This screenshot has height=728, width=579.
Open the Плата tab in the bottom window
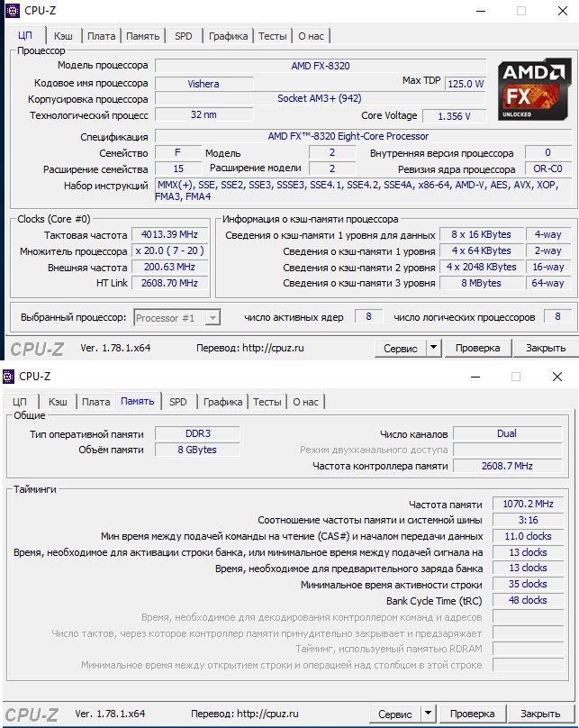point(95,402)
